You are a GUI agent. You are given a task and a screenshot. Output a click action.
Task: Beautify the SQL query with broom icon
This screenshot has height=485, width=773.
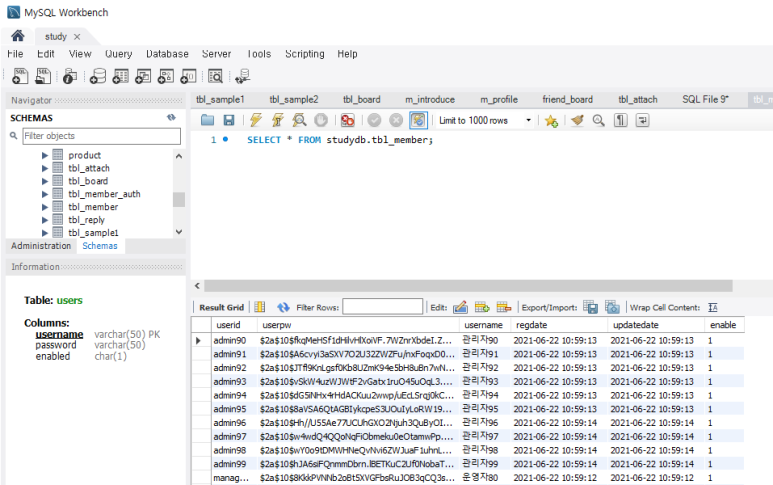[x=577, y=120]
